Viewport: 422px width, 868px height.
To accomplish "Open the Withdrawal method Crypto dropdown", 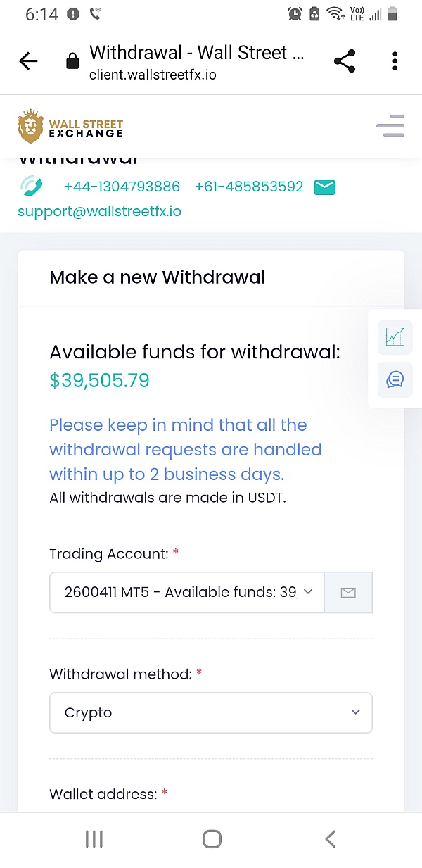I will tap(210, 712).
